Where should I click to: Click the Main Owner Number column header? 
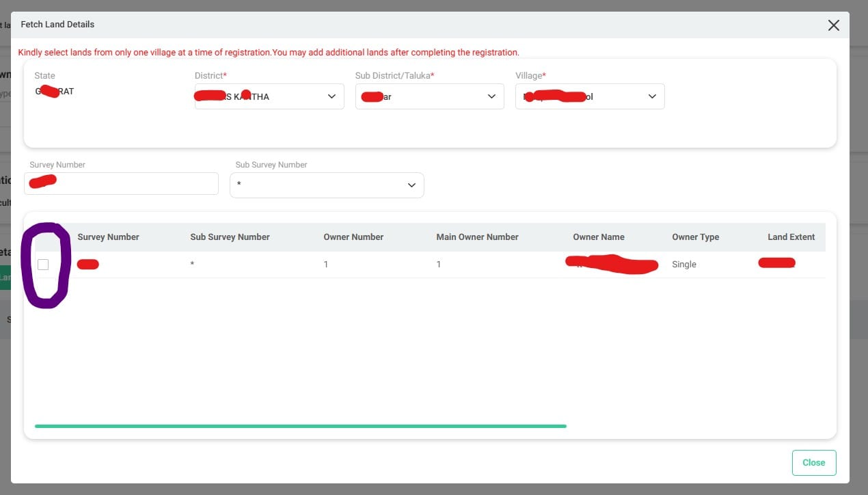click(x=477, y=237)
